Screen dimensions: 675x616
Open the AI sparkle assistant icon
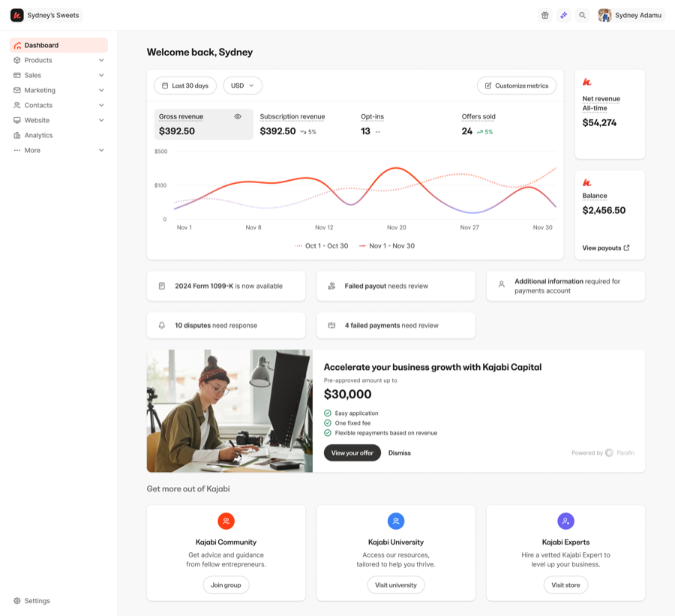(563, 15)
